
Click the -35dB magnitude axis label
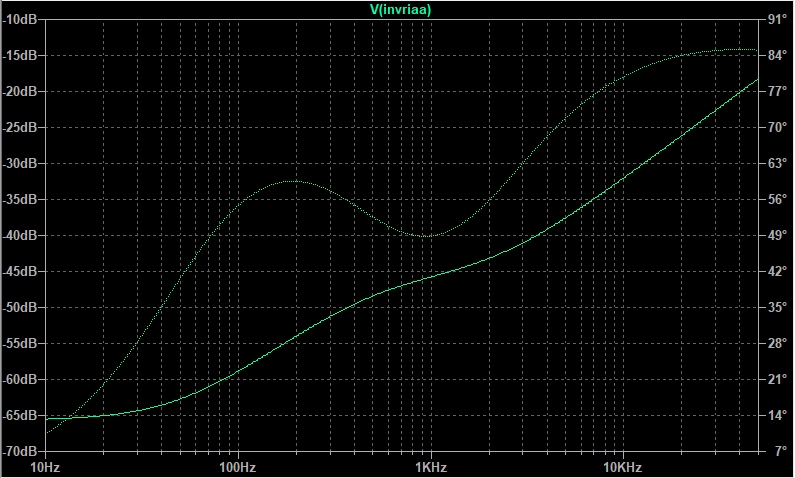(20, 199)
